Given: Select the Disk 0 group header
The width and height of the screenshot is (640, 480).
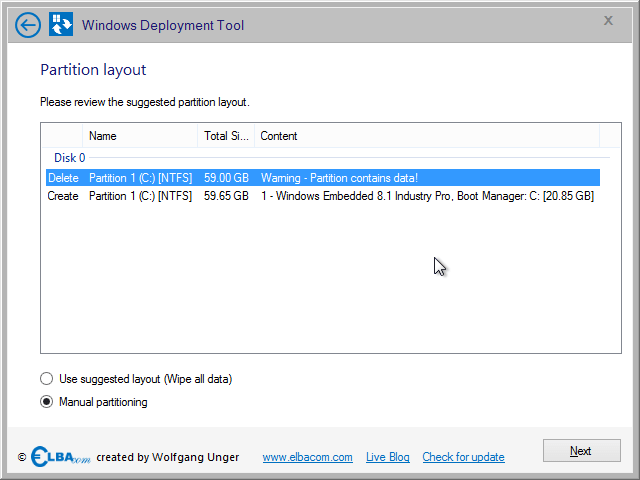Looking at the screenshot, I should coord(70,158).
